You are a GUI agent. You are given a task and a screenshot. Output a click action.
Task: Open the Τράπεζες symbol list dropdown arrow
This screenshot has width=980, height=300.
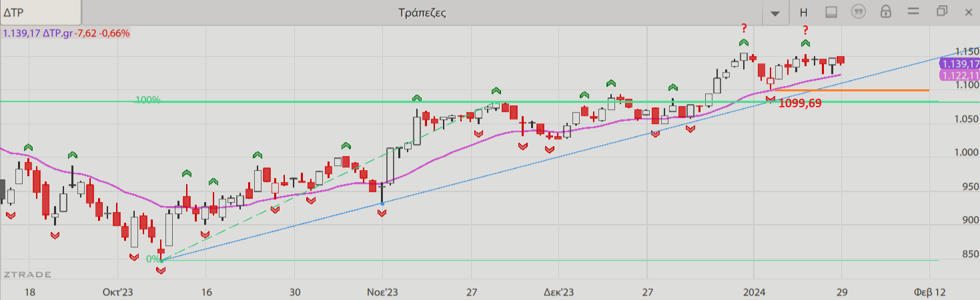[775, 13]
